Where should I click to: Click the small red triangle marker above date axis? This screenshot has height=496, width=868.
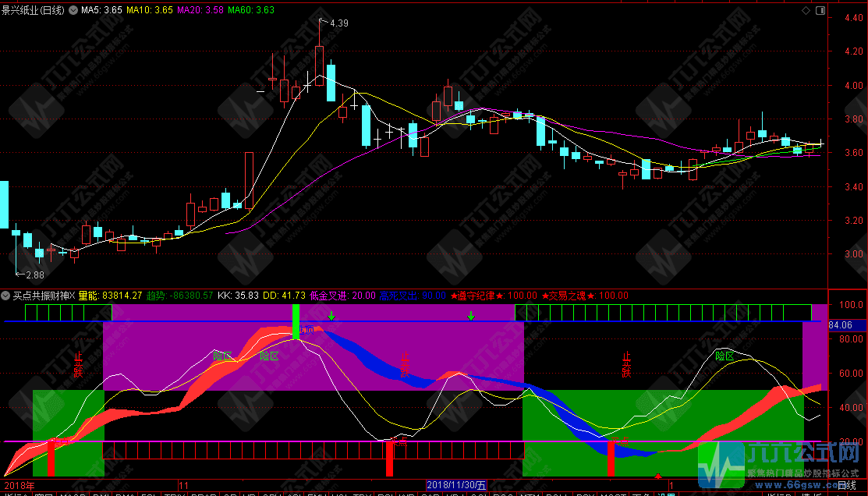pos(658,476)
